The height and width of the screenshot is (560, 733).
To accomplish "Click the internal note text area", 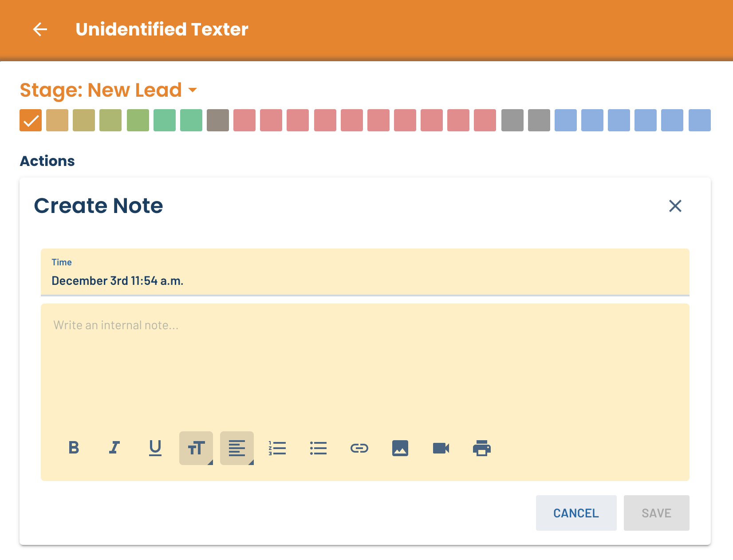I will [365, 364].
